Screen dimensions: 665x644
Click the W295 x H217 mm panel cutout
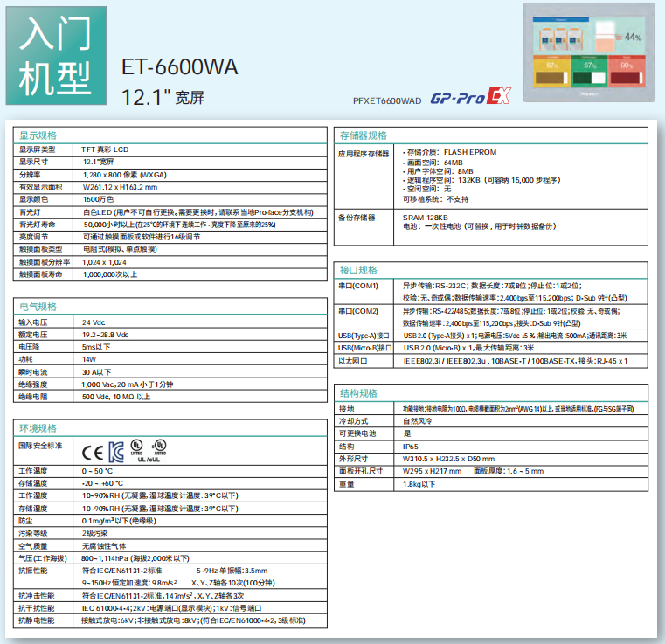point(432,471)
